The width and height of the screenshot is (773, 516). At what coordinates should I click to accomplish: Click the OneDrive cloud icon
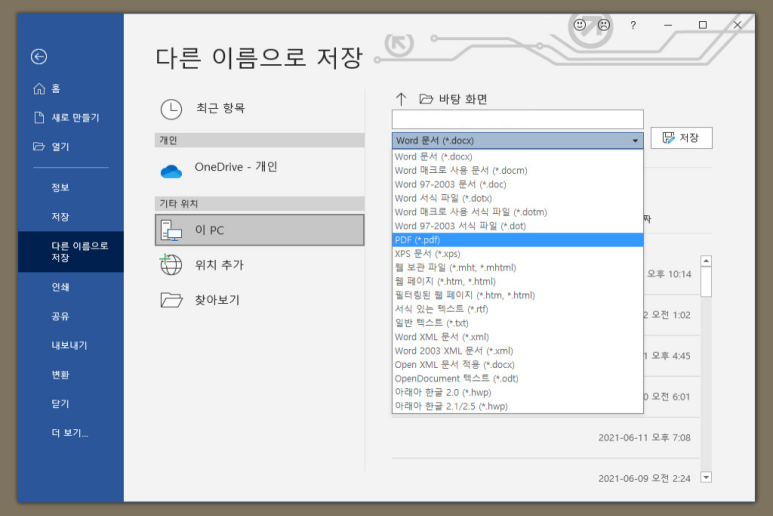pos(171,171)
